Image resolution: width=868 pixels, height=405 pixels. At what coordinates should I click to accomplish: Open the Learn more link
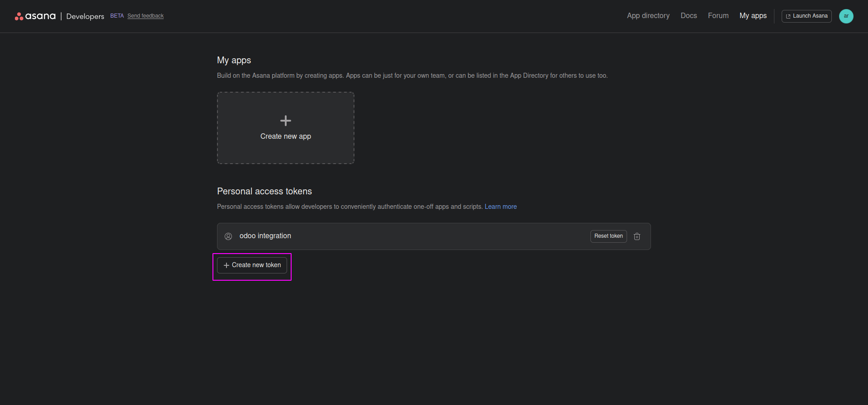pyautogui.click(x=500, y=207)
